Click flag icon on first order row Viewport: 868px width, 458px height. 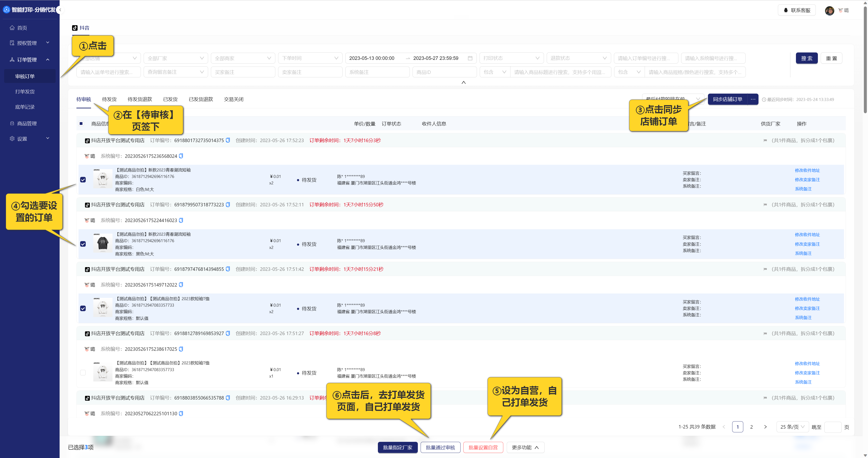point(765,140)
